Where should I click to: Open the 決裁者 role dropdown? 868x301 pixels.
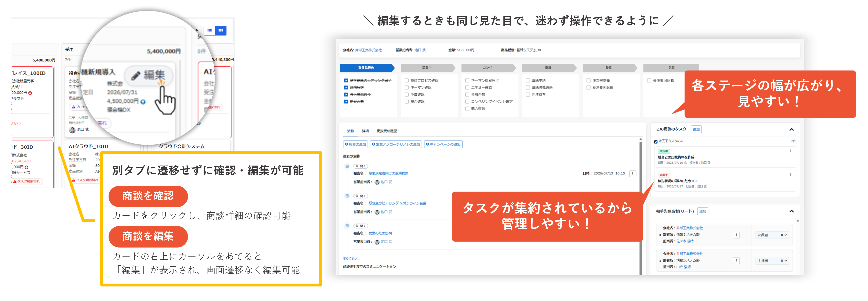[772, 235]
